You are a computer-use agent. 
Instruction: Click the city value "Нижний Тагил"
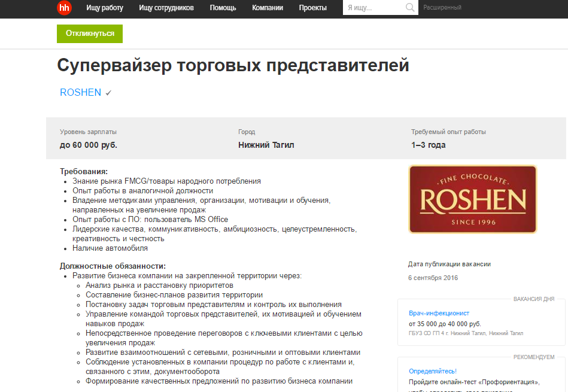(x=266, y=145)
